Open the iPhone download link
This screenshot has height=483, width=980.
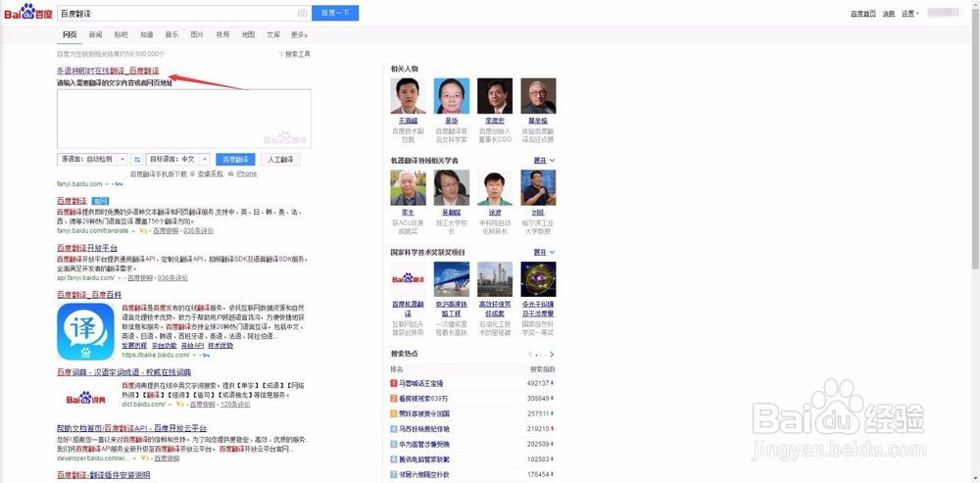point(246,173)
